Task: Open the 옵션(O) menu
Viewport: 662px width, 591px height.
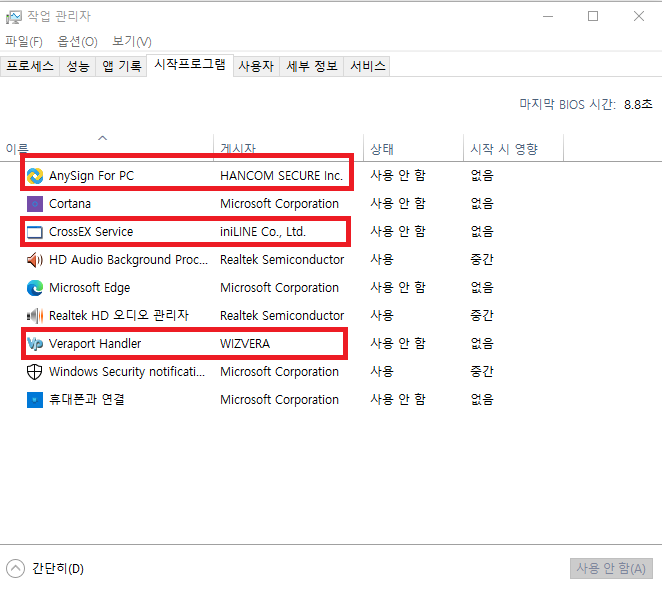Action: [x=77, y=41]
